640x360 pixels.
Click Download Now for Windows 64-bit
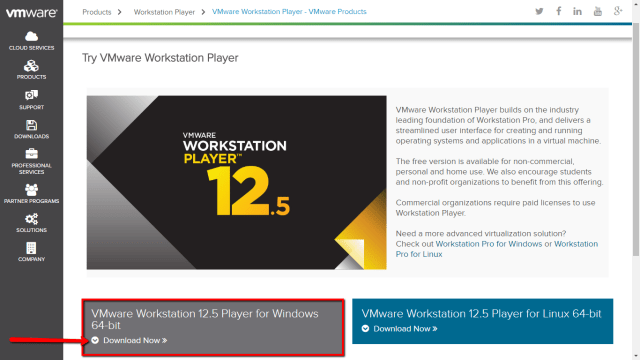135,340
